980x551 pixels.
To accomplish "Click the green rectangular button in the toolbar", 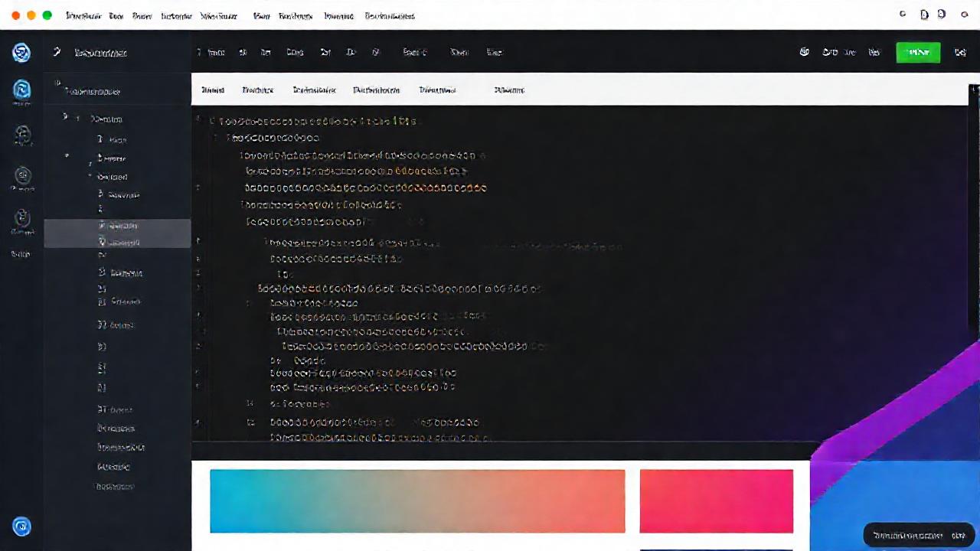I will click(x=918, y=52).
